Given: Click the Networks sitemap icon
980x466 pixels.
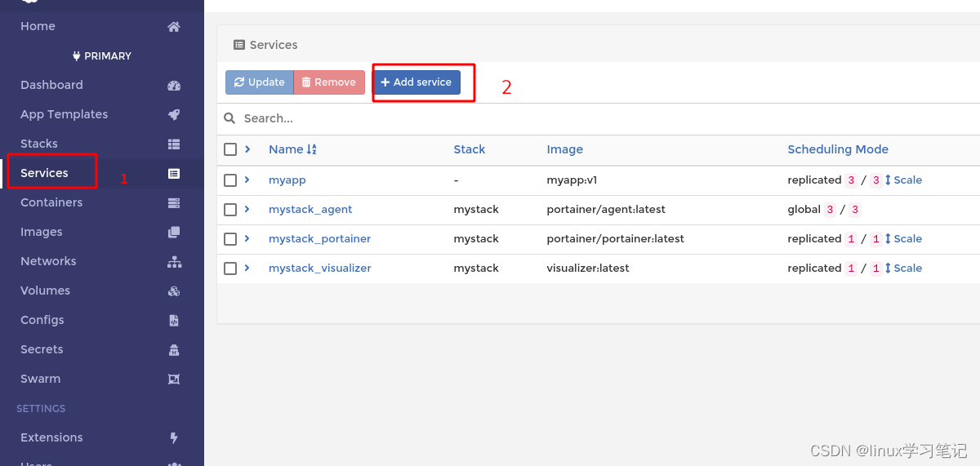Looking at the screenshot, I should pyautogui.click(x=173, y=261).
